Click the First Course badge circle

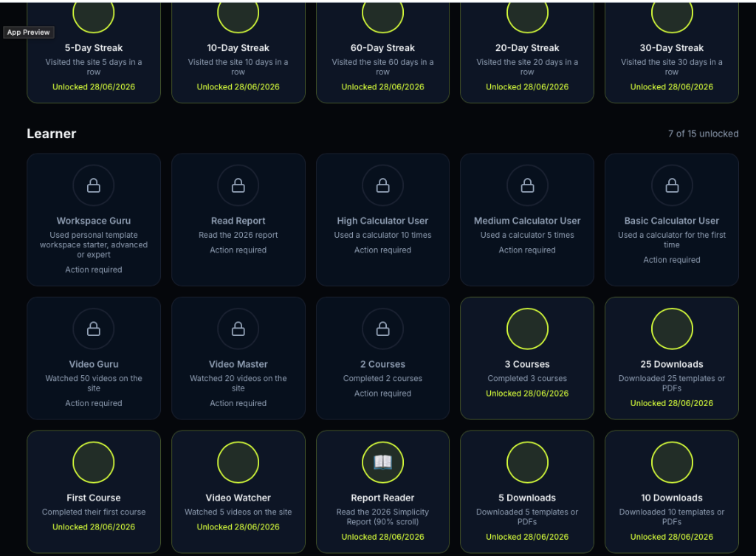coord(94,462)
